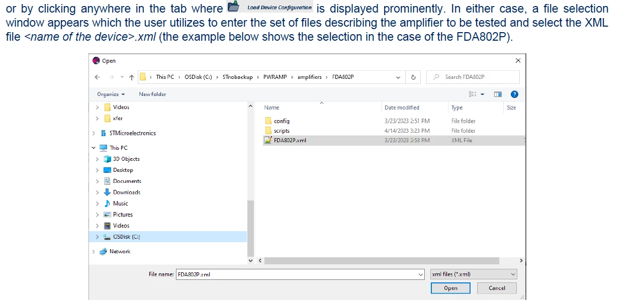Image resolution: width=644 pixels, height=304 pixels.
Task: Go forward with the Forward arrow
Action: (x=111, y=77)
